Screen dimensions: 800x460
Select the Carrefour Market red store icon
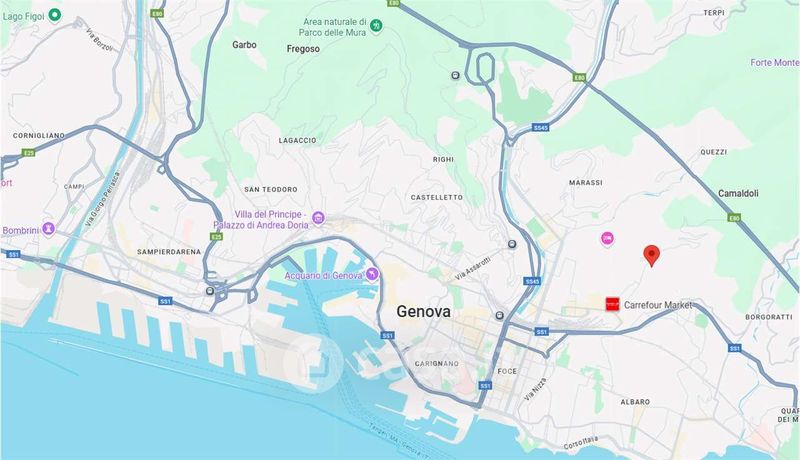(612, 304)
